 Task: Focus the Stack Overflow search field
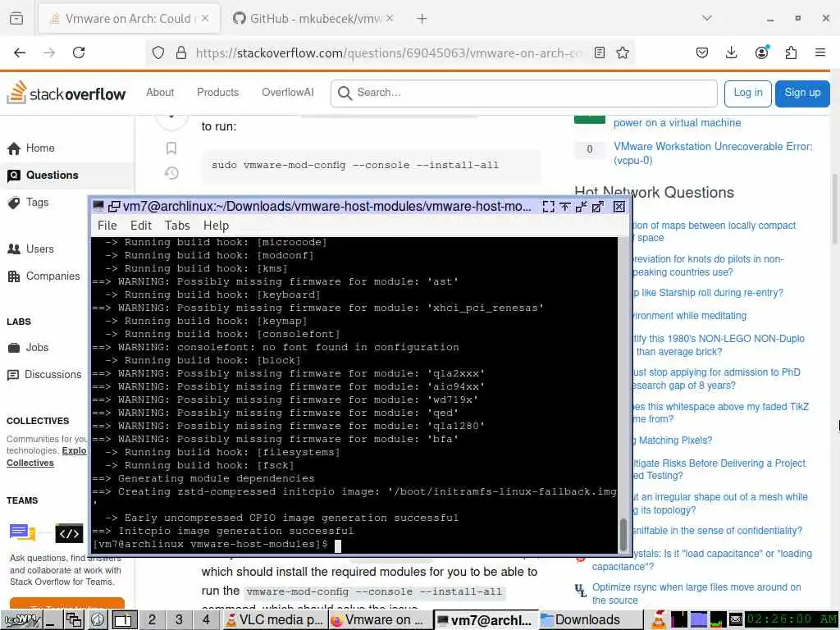point(524,94)
